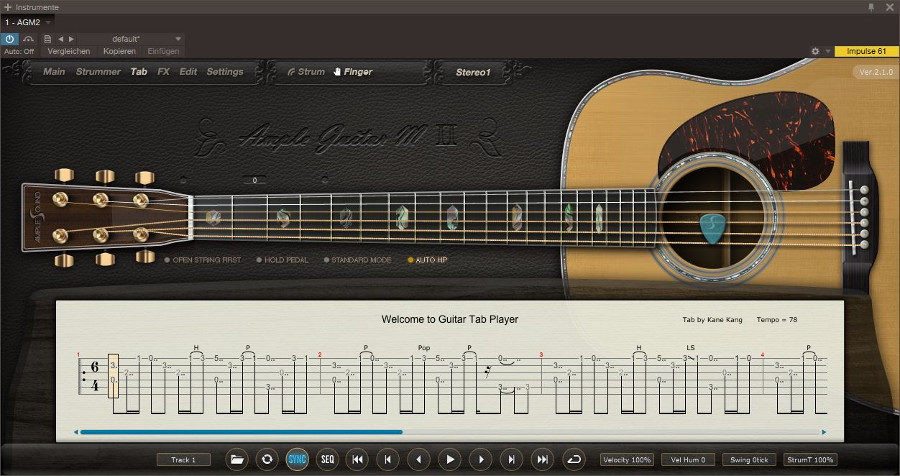Click the red bar number 2 marker
Screen dimensions: 900x476
[320, 354]
